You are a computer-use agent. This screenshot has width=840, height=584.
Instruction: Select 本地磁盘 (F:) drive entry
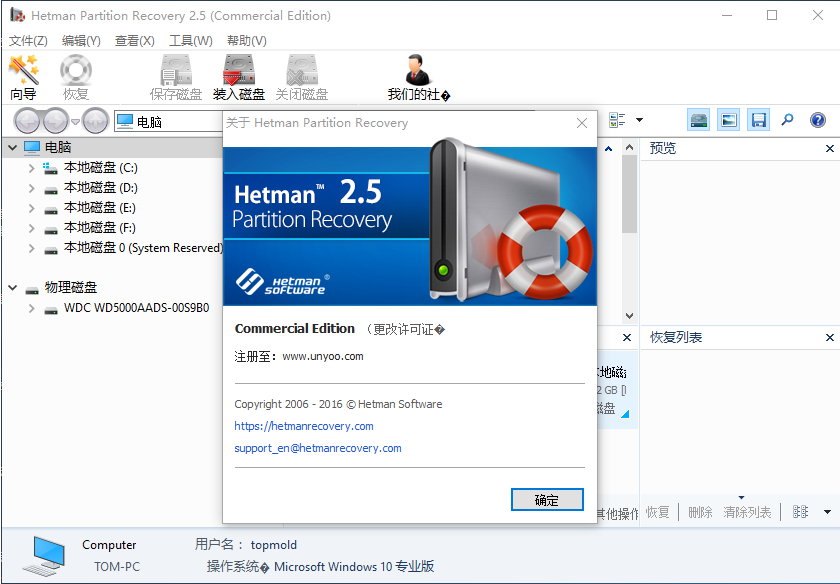point(100,228)
